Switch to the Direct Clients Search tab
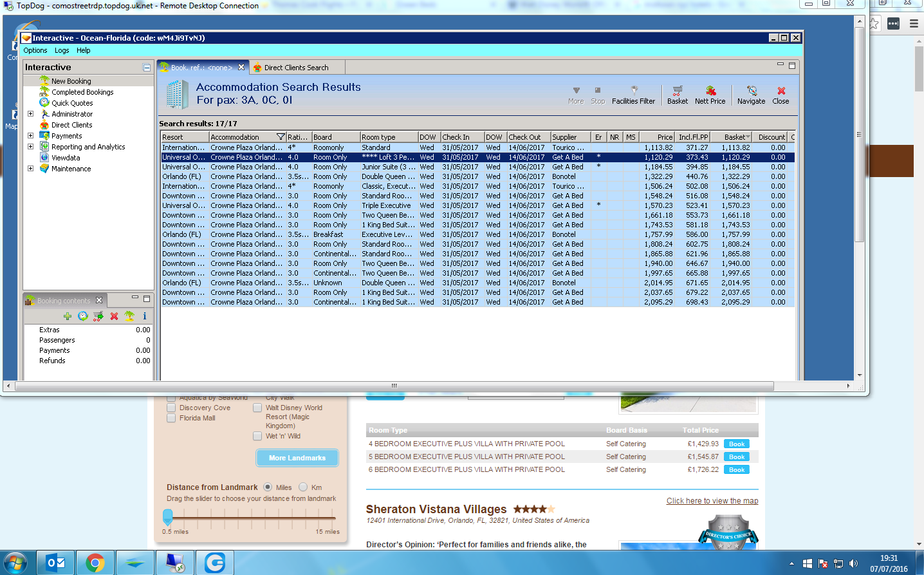The width and height of the screenshot is (924, 575). pos(296,68)
